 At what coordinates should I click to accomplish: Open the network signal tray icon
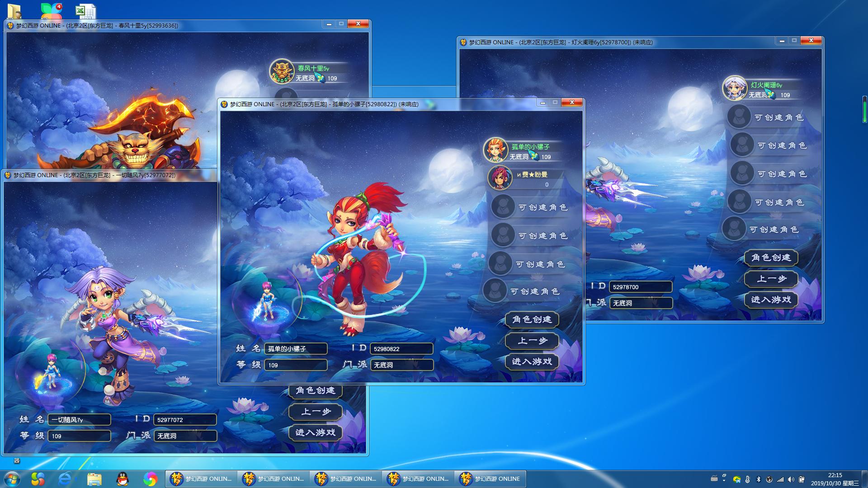(780, 479)
